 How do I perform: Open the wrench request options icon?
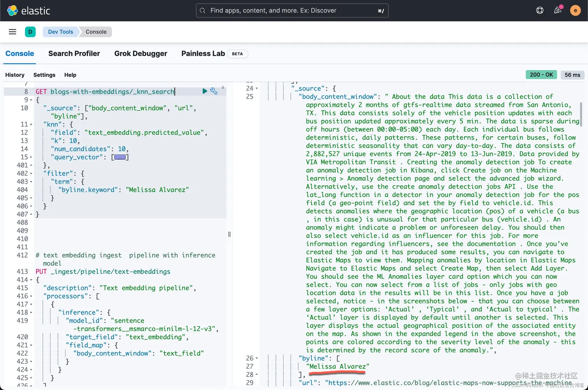click(214, 91)
